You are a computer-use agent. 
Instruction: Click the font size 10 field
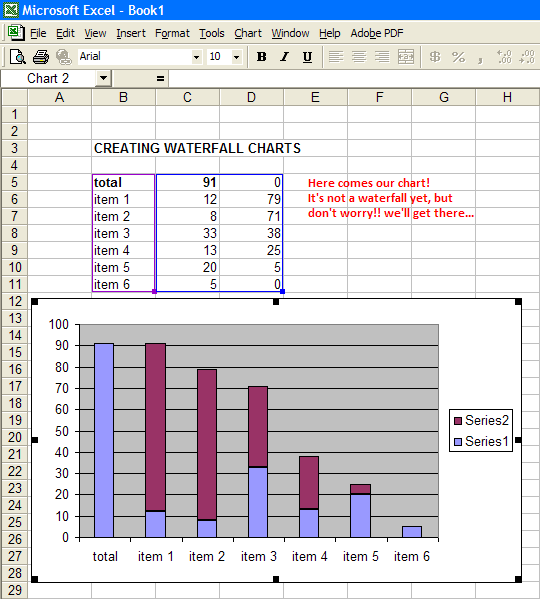coord(219,57)
